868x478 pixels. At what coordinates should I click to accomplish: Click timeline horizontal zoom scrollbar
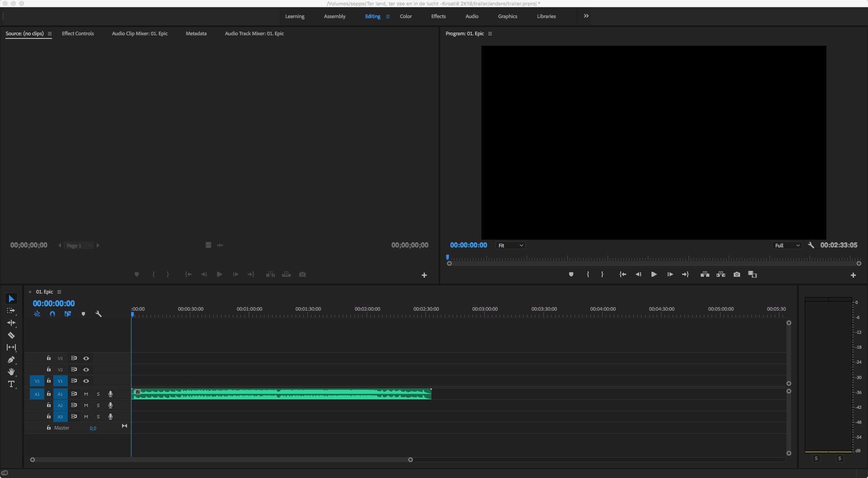click(222, 460)
